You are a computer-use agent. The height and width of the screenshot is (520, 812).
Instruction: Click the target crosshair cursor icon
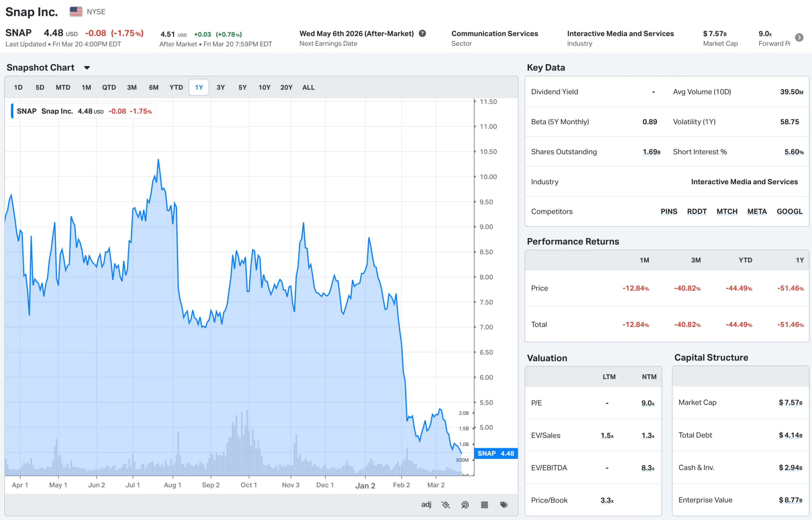(465, 505)
